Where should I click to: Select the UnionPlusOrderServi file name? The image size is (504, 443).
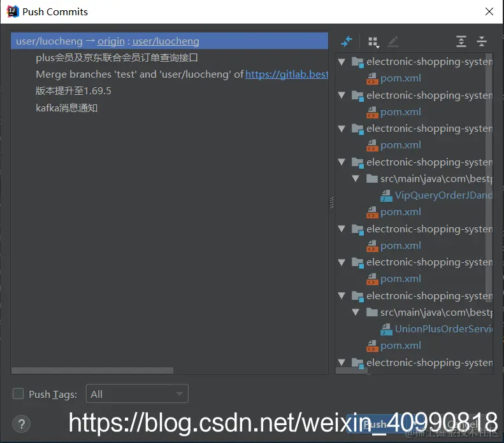[x=443, y=328]
